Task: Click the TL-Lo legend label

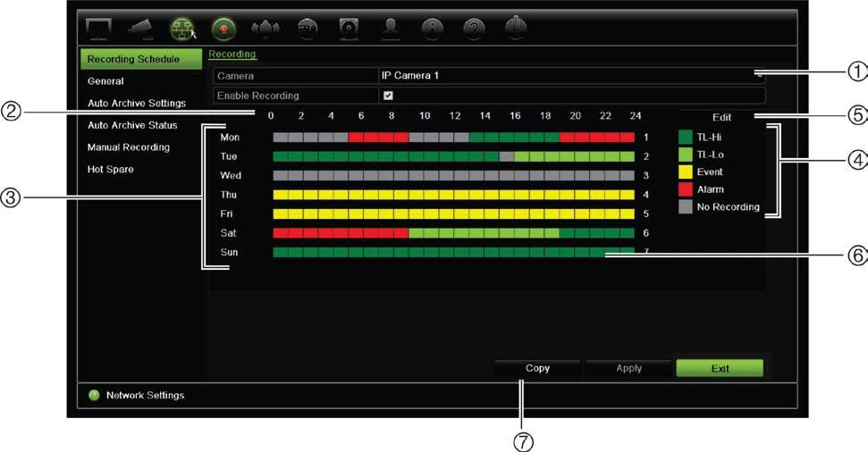Action: click(711, 155)
